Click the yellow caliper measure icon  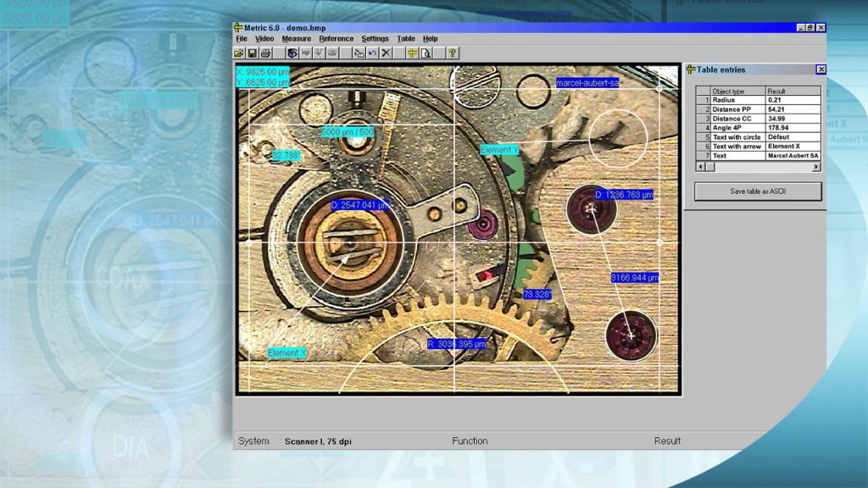[412, 53]
